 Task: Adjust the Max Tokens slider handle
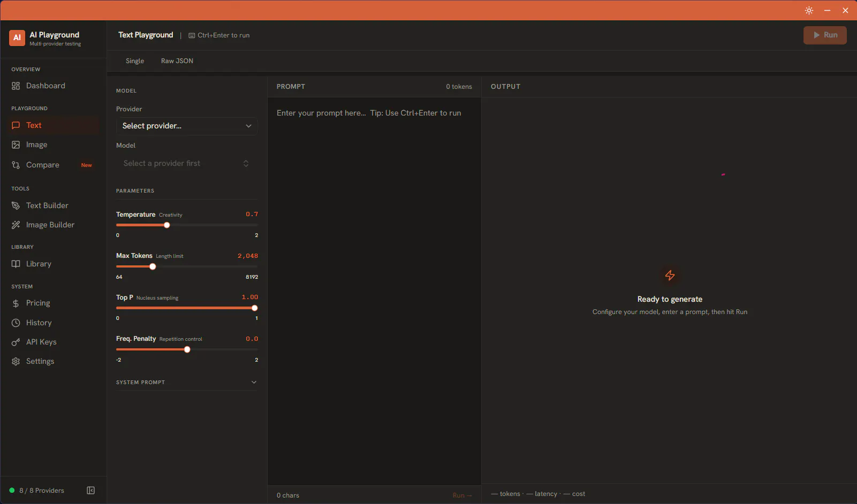[153, 266]
